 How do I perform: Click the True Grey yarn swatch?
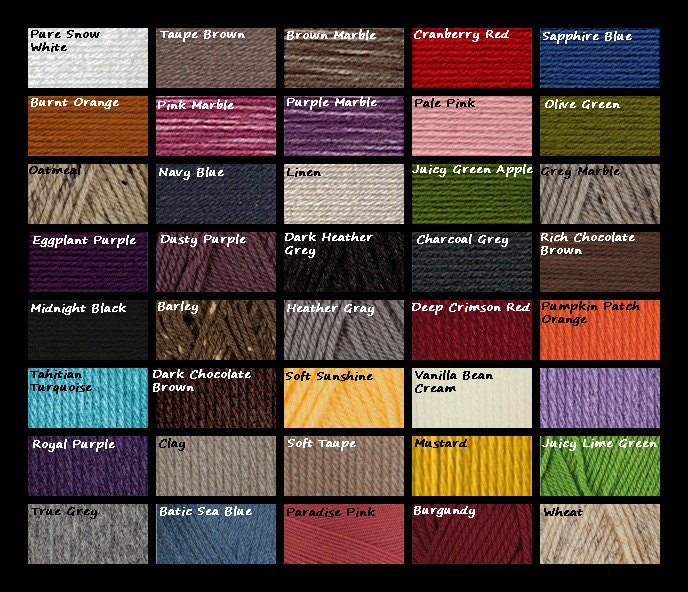click(88, 534)
